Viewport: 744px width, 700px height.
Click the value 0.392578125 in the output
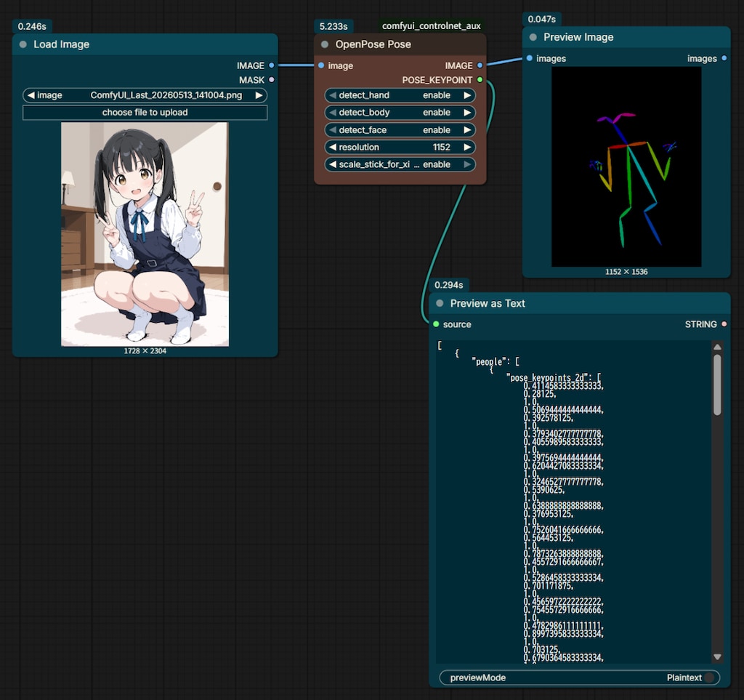coord(548,418)
